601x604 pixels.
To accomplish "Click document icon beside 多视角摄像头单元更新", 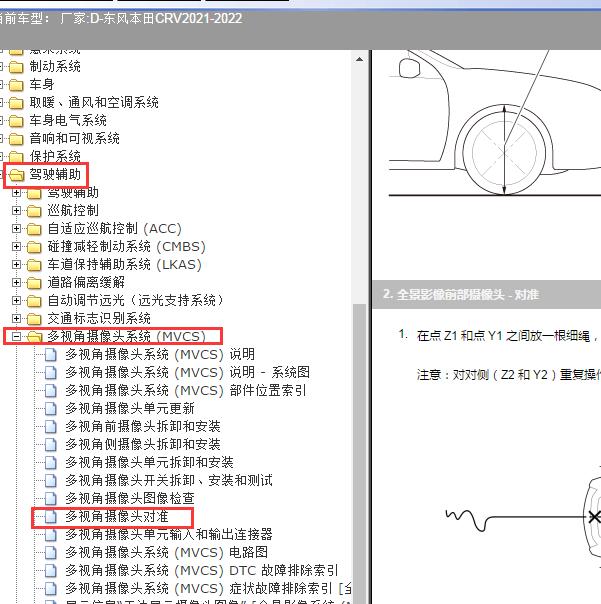I will coord(51,408).
